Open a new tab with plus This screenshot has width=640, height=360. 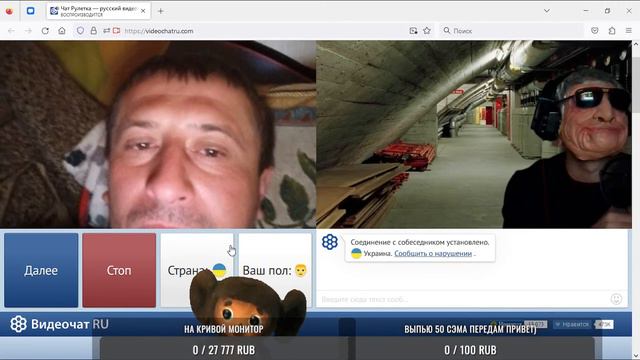[x=161, y=11]
